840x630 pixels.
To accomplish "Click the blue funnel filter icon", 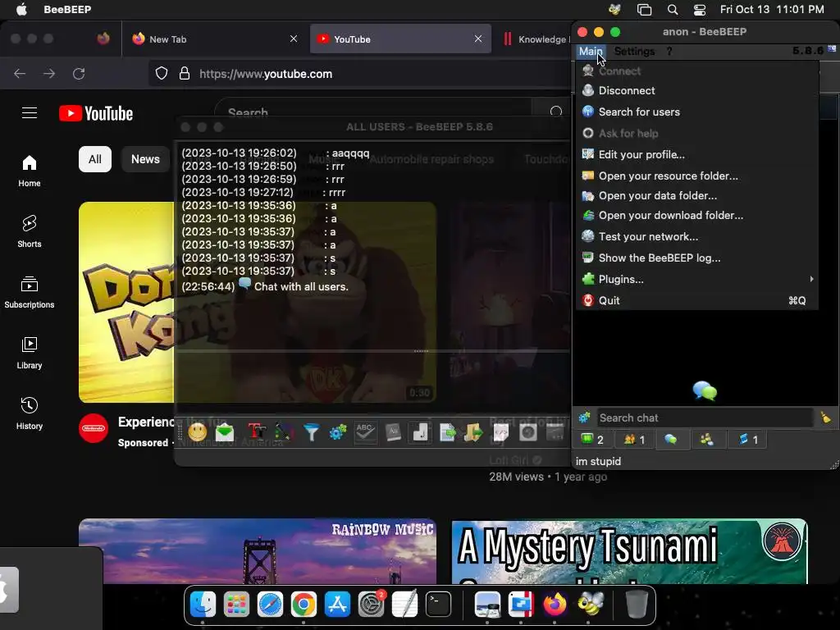I will [x=311, y=431].
